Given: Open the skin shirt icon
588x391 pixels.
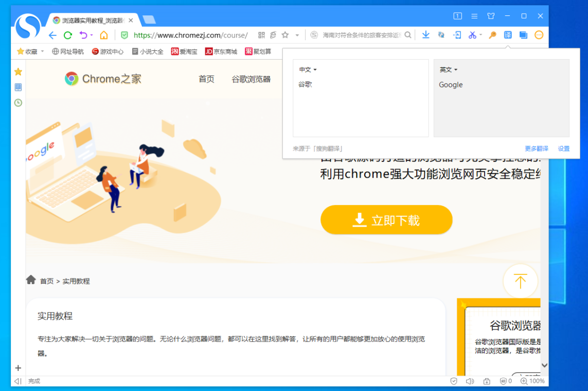Looking at the screenshot, I should click(x=491, y=16).
